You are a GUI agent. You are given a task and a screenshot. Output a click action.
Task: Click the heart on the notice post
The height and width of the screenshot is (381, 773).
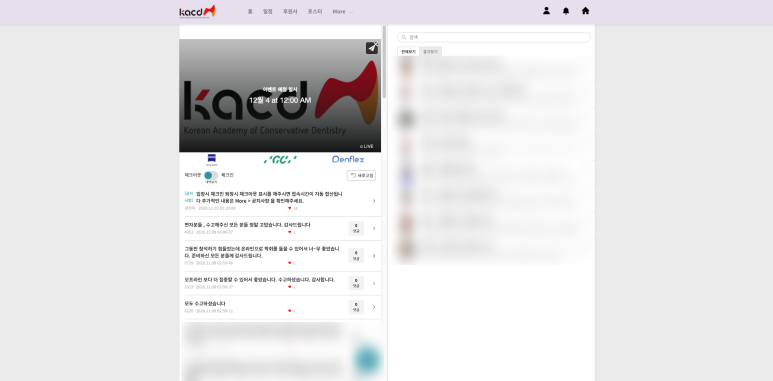289,208
